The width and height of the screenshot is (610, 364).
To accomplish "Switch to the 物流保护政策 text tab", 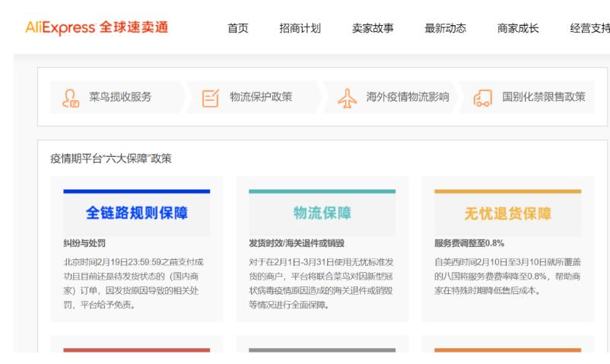I will (x=261, y=97).
